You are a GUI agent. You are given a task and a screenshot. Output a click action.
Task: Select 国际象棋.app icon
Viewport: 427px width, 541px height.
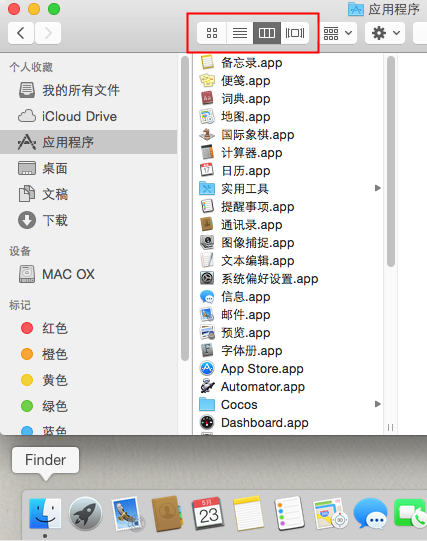(207, 135)
